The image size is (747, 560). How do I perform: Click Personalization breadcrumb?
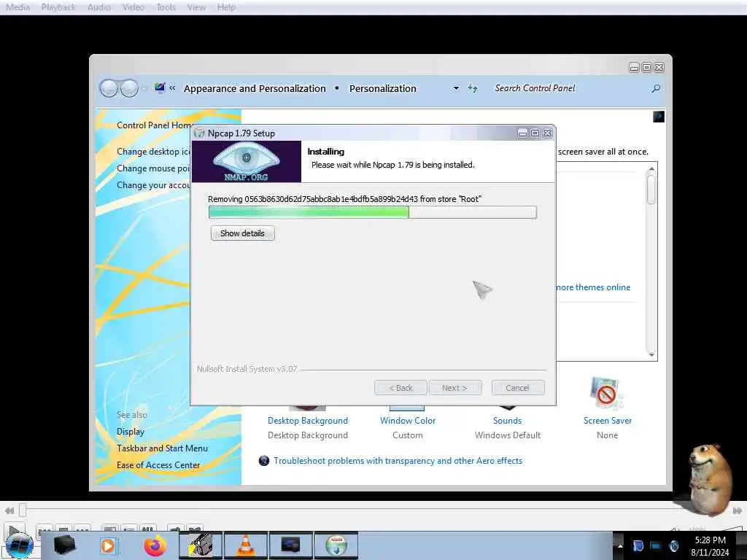click(x=383, y=88)
